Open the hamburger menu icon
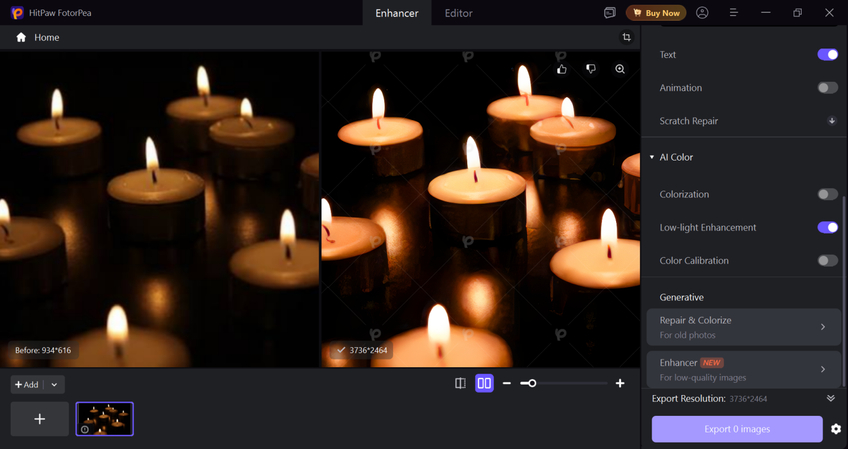The image size is (848, 449). 734,13
